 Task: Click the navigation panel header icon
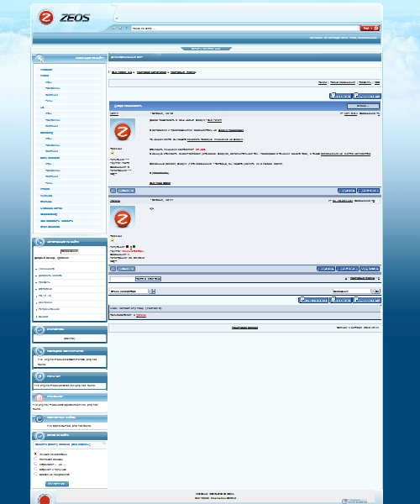pyautogui.click(x=39, y=58)
